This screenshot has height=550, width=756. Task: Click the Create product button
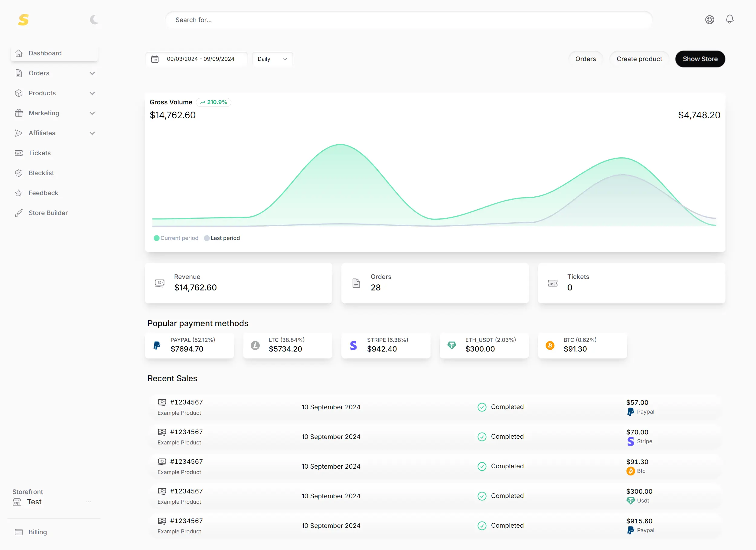[x=639, y=59]
